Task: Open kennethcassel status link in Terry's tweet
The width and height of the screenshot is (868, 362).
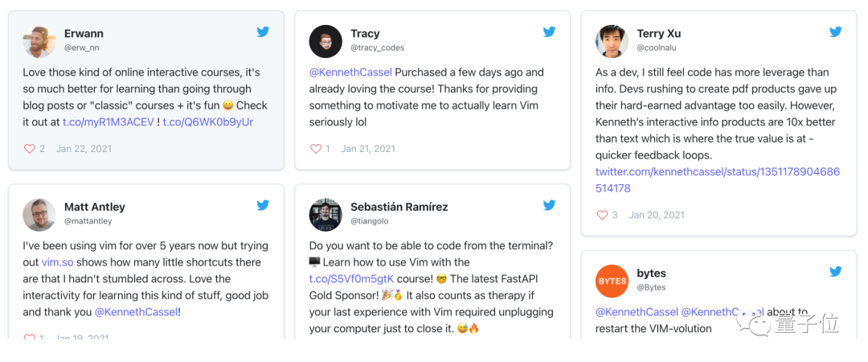Action: pos(717,172)
